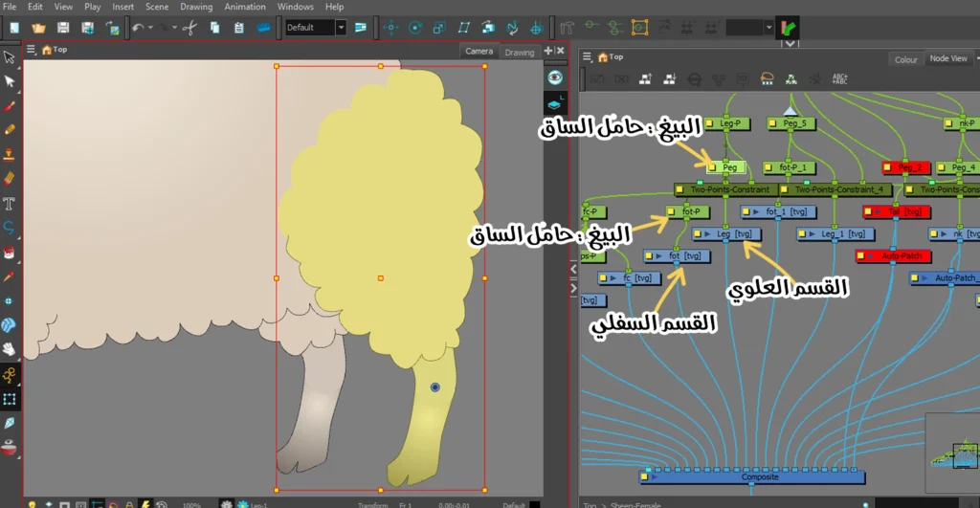Screen dimensions: 980x508
Task: Click the green script flag icon in top toolbar
Action: tap(789, 28)
